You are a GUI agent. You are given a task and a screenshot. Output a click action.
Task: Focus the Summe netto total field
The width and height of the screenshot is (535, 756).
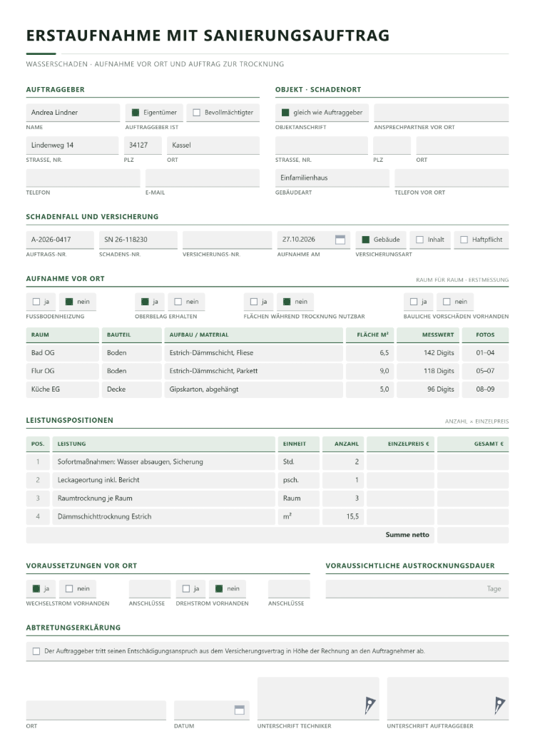pos(473,535)
